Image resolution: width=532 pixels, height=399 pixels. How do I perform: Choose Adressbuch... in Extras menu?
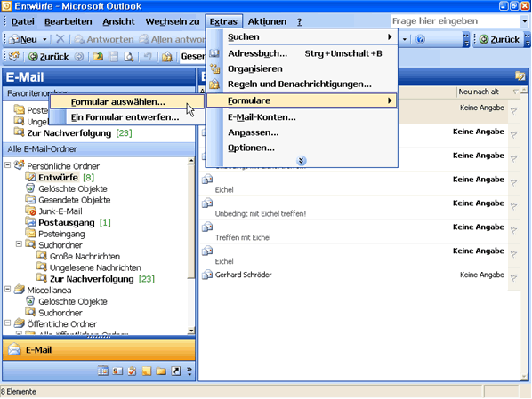(302, 53)
